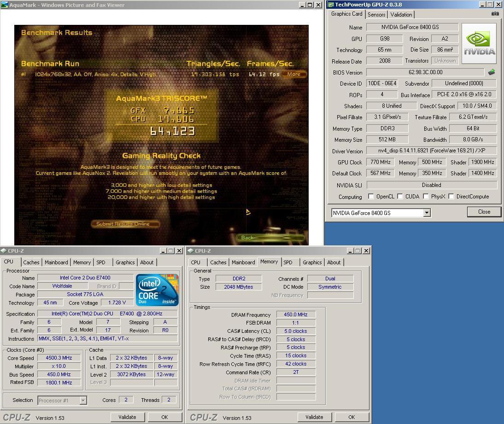Switch to GPU-Z Validation tab

[401, 15]
